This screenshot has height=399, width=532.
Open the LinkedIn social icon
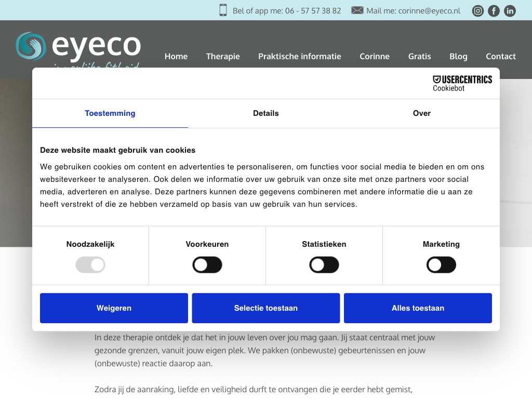[x=510, y=10]
